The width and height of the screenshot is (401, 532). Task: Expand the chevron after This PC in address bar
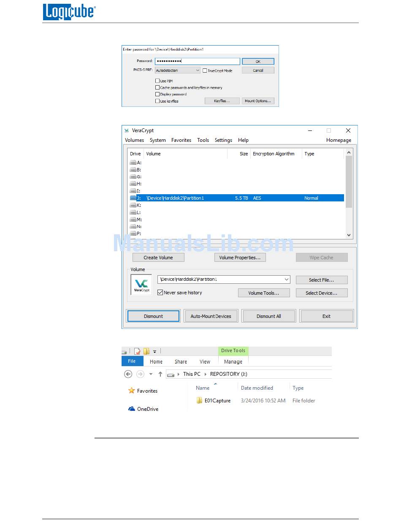point(205,374)
